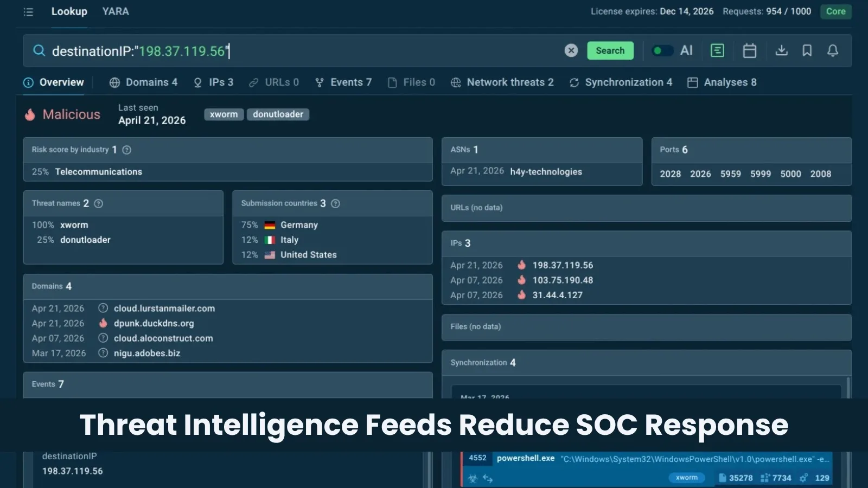Click the Core plan badge
The width and height of the screenshot is (868, 488).
(835, 11)
